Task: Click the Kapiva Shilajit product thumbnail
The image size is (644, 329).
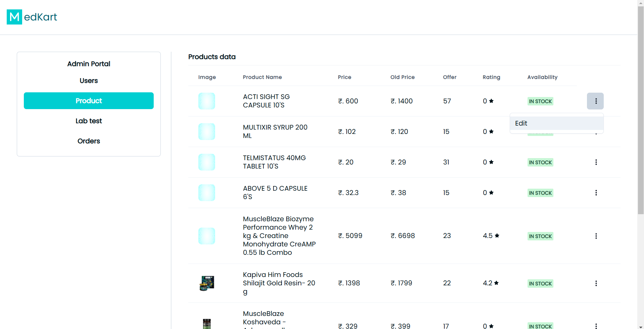Action: [207, 283]
